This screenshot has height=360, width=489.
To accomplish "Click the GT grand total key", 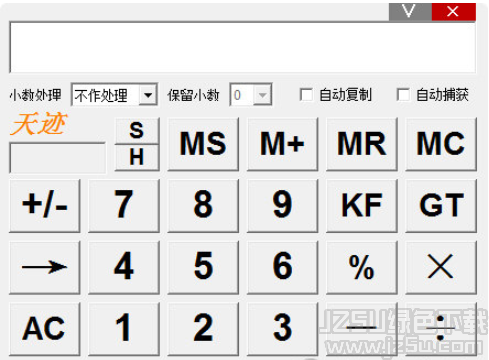I will [x=441, y=206].
